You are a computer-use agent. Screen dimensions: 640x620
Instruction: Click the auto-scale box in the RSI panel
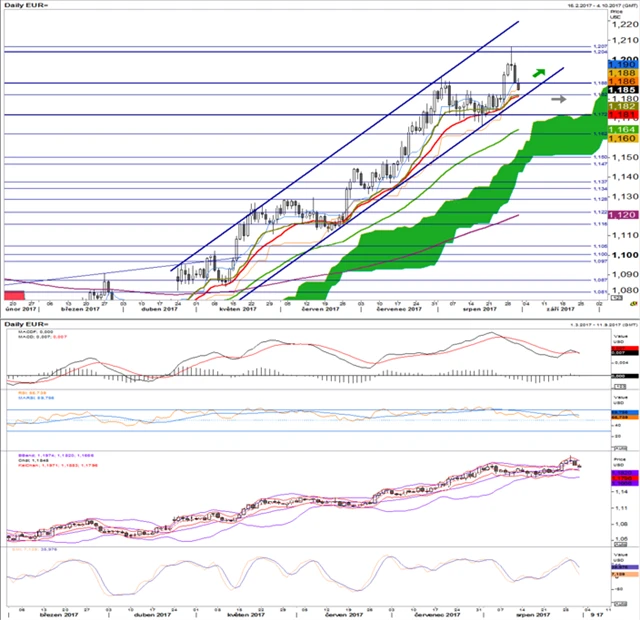pyautogui.click(x=620, y=448)
